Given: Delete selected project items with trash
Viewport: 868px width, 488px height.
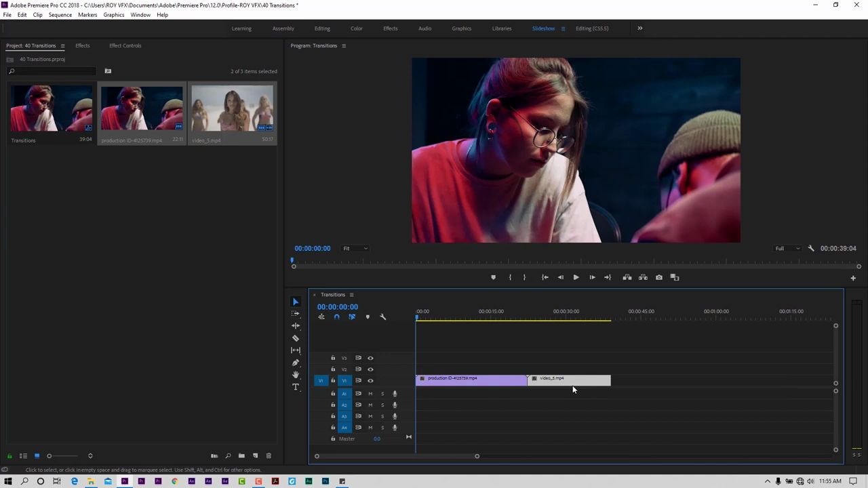Looking at the screenshot, I should pyautogui.click(x=269, y=456).
